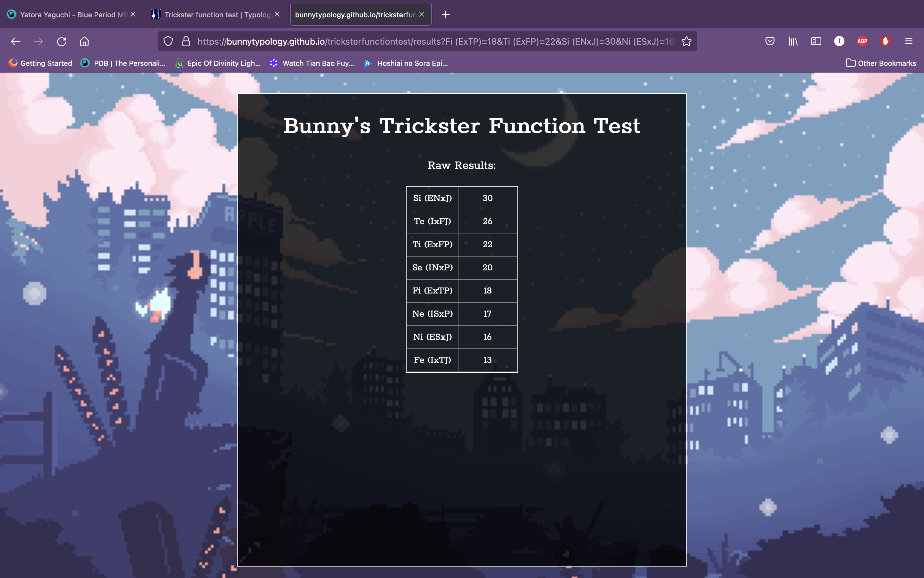The width and height of the screenshot is (924, 578).
Task: Show the sidebar panel
Action: [816, 41]
